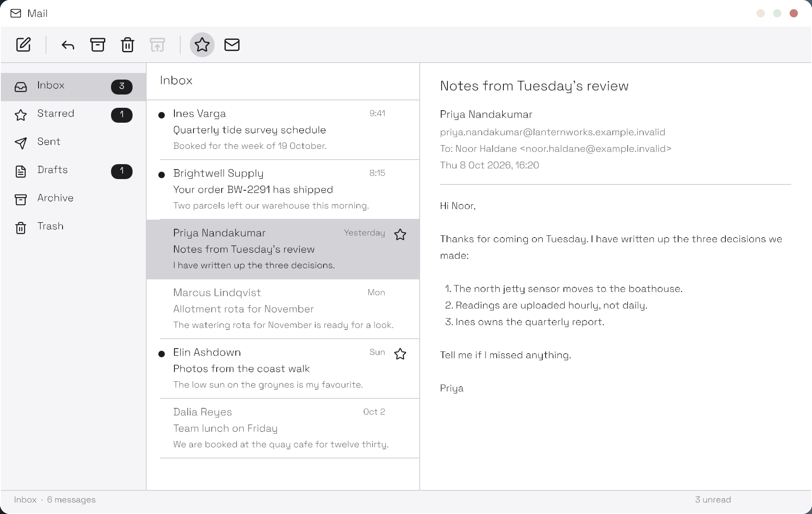Open the Drafts folder
Screen dimensions: 812x514
point(73,171)
